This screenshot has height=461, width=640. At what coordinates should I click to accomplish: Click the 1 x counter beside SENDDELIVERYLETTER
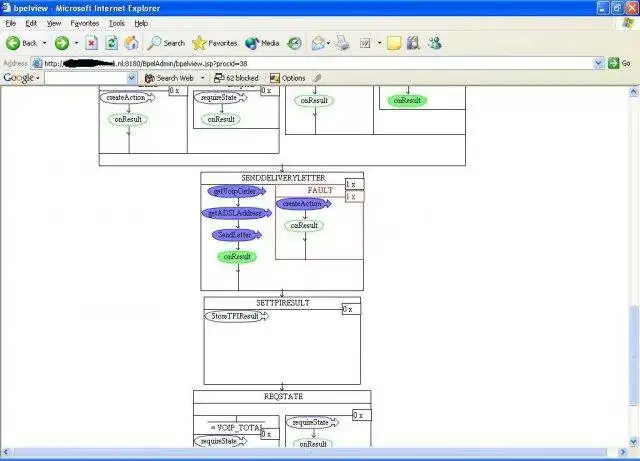[354, 185]
